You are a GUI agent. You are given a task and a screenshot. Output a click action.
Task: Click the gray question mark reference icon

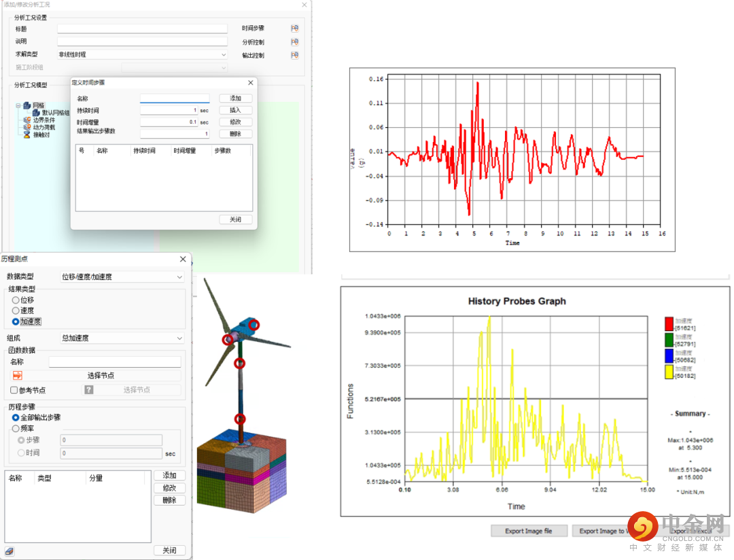[88, 389]
